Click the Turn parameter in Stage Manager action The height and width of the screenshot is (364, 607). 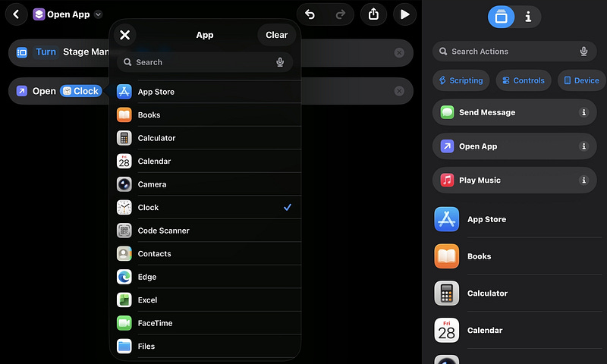click(46, 52)
